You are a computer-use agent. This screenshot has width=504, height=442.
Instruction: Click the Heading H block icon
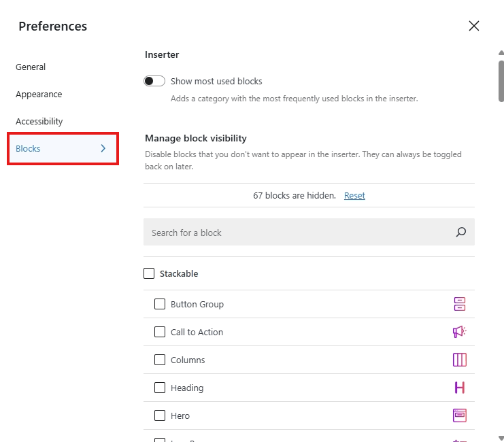coord(460,388)
